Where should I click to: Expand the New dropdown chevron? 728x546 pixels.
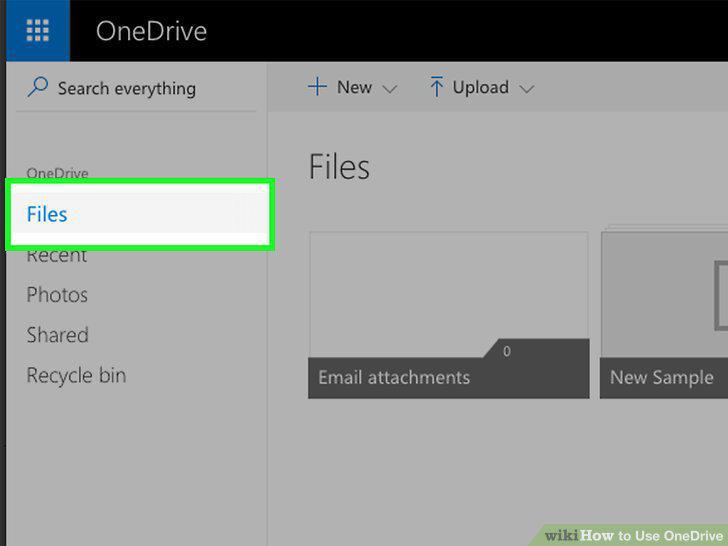[390, 89]
